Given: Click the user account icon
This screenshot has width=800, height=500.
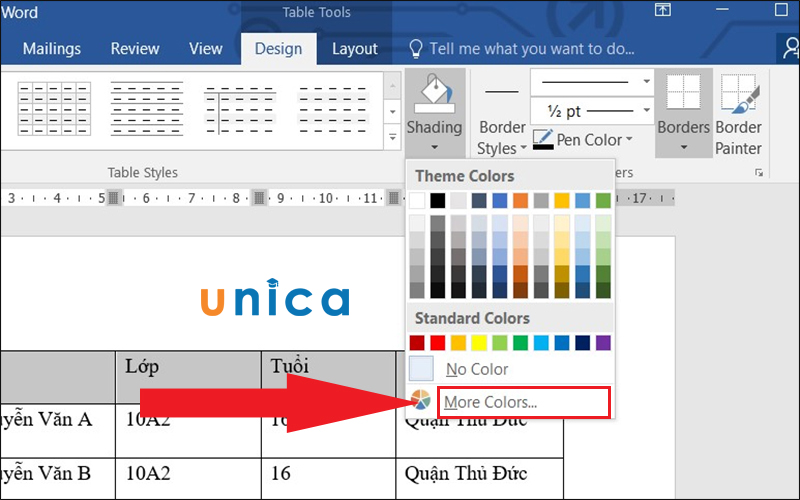Looking at the screenshot, I should tap(790, 49).
